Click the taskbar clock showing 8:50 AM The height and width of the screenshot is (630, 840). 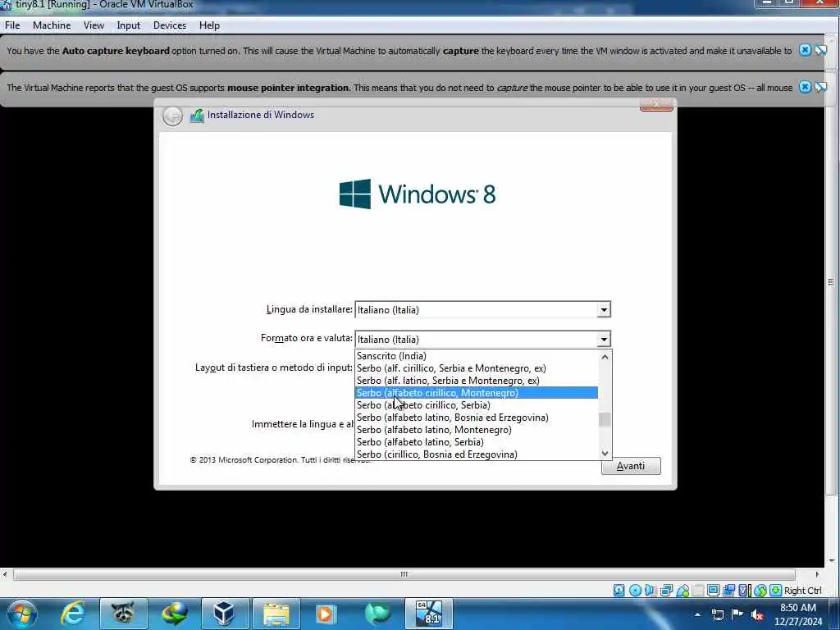(797, 614)
